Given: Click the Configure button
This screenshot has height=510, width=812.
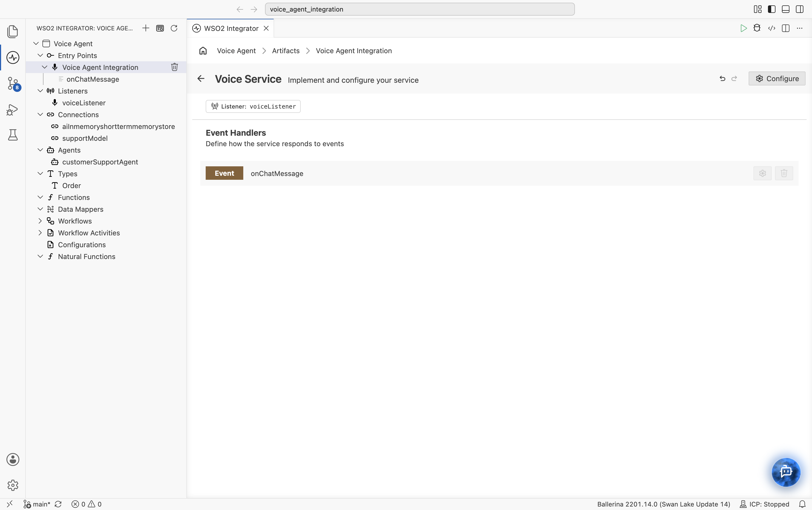Looking at the screenshot, I should (777, 78).
